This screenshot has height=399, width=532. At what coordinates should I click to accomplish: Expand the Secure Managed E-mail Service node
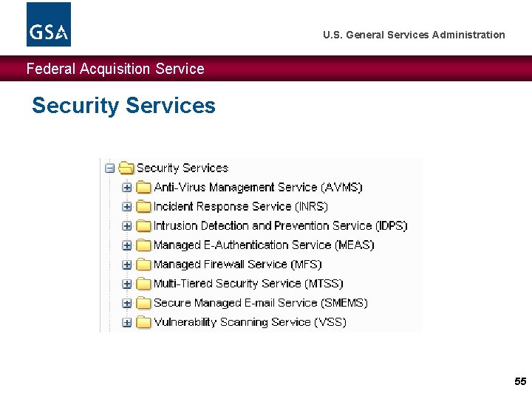(x=127, y=303)
